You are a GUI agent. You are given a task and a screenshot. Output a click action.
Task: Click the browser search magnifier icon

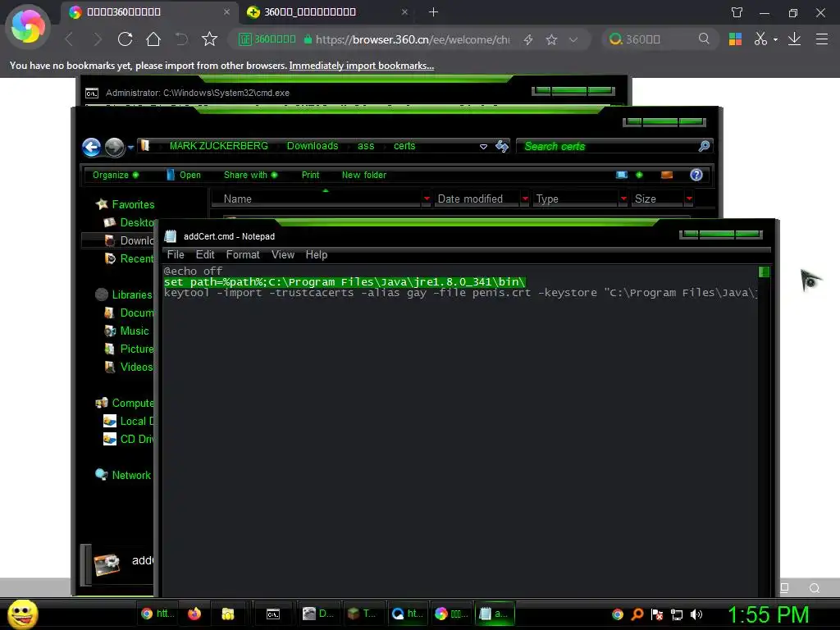pyautogui.click(x=704, y=39)
